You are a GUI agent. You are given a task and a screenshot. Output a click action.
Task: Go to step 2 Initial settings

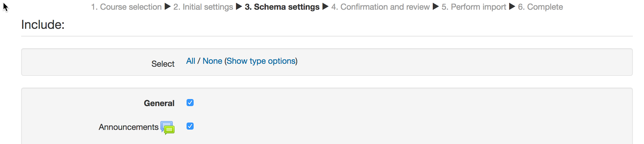click(203, 7)
